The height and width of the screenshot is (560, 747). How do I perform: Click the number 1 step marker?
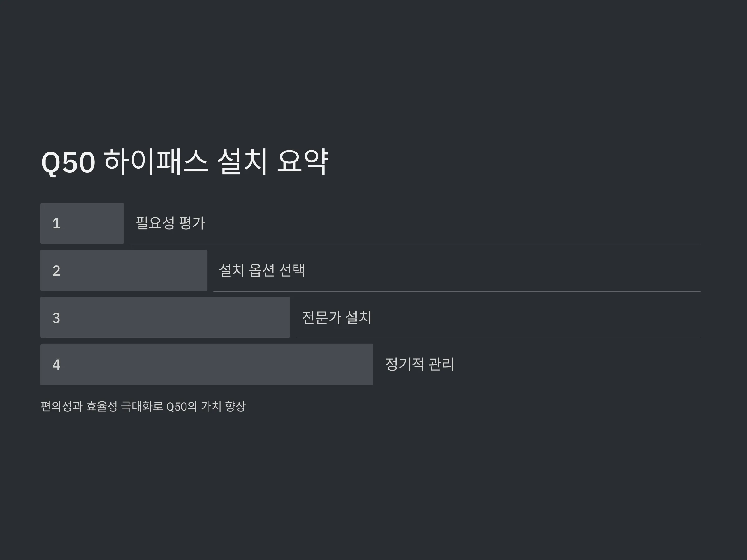pos(56,223)
